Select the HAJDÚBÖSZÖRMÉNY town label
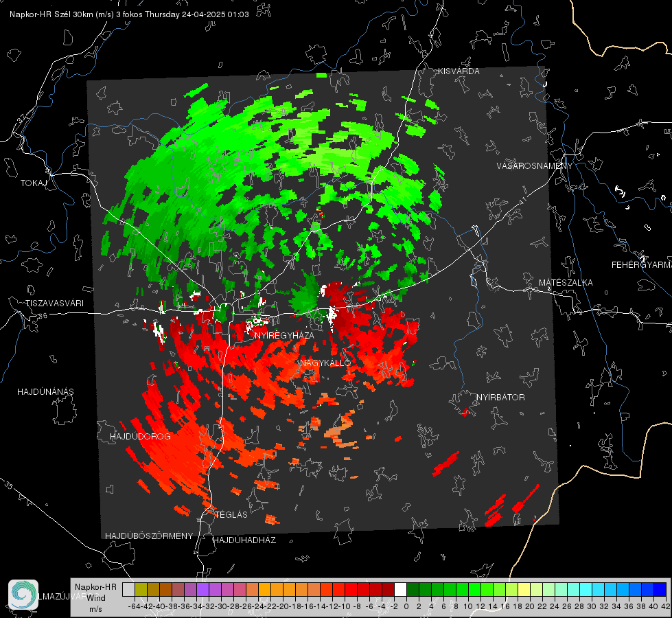Screen dimensions: 672x618 tap(149, 536)
